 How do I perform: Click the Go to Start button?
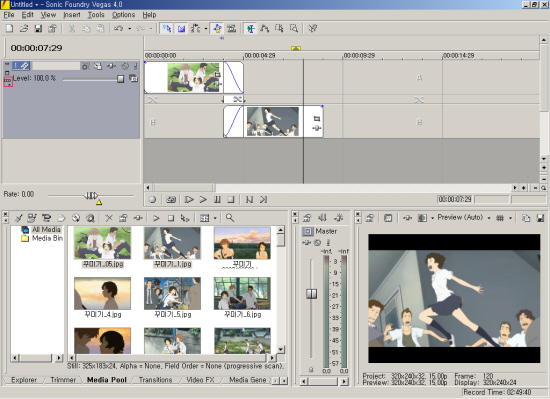tap(249, 200)
